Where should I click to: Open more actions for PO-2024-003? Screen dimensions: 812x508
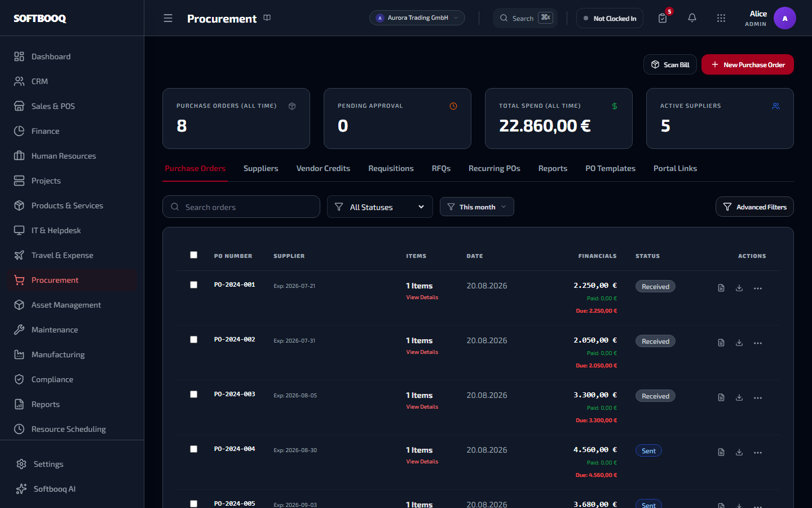(758, 397)
